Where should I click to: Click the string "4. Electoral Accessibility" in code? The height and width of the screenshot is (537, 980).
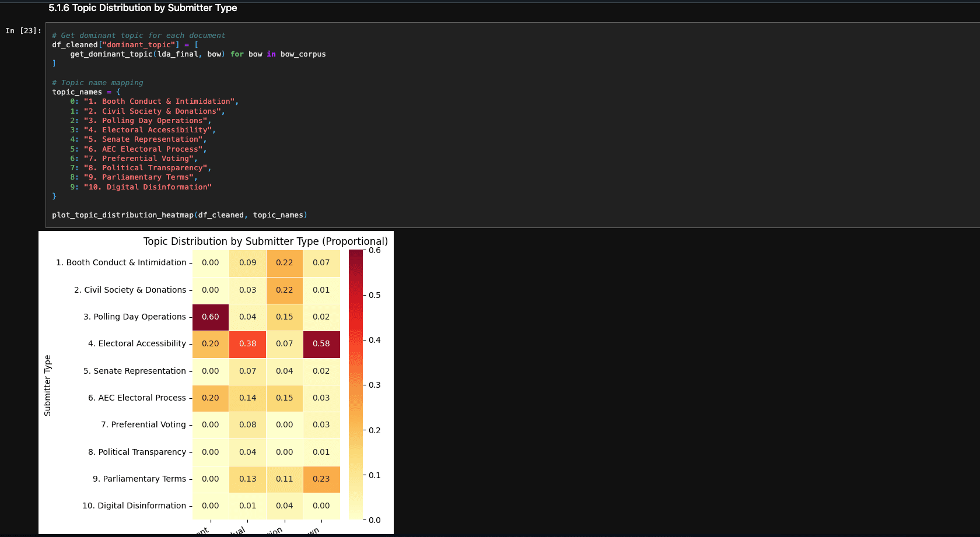(148, 129)
